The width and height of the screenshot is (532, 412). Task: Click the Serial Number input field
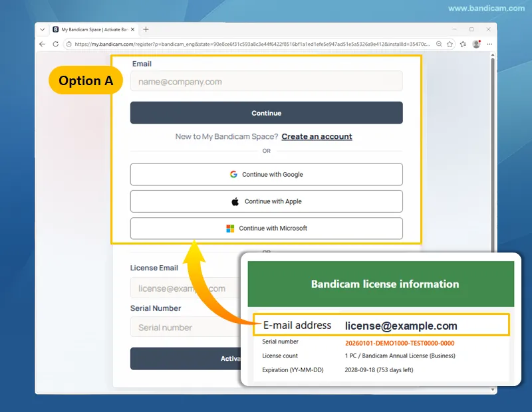click(x=186, y=327)
